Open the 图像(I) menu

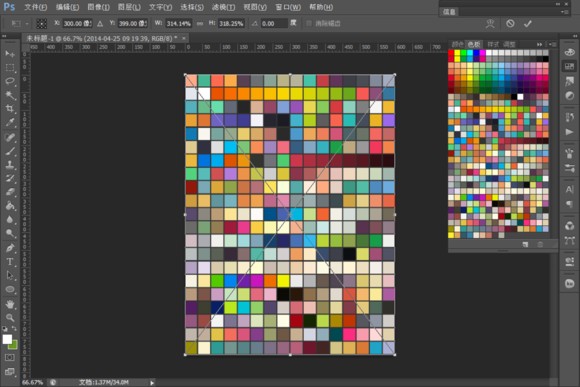click(x=98, y=7)
